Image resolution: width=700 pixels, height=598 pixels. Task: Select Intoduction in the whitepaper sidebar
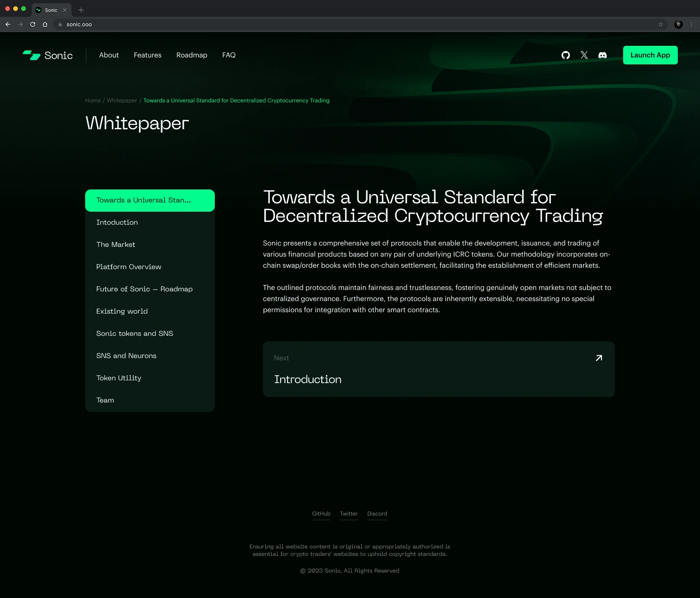150,223
